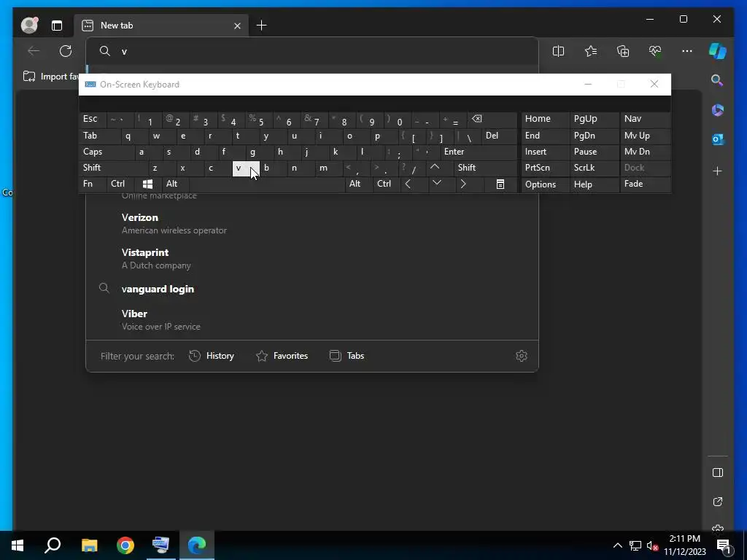Toggle the right Shift key
747x560 pixels.
point(485,168)
